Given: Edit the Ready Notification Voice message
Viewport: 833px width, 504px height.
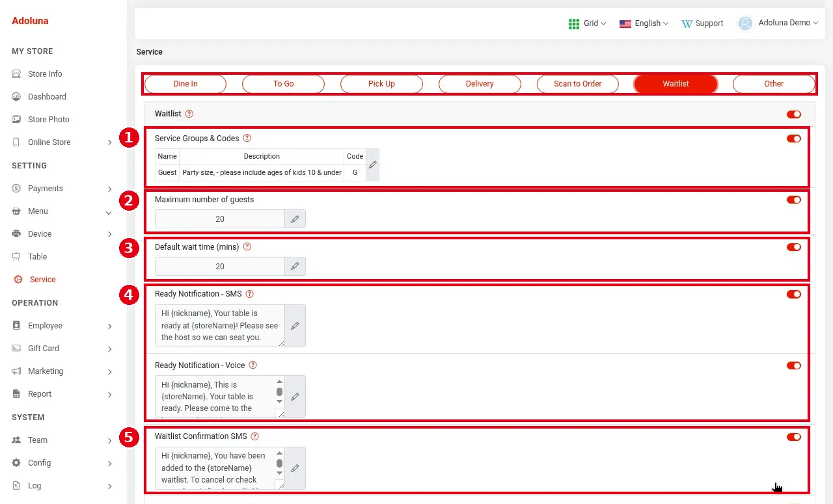Looking at the screenshot, I should 295,397.
